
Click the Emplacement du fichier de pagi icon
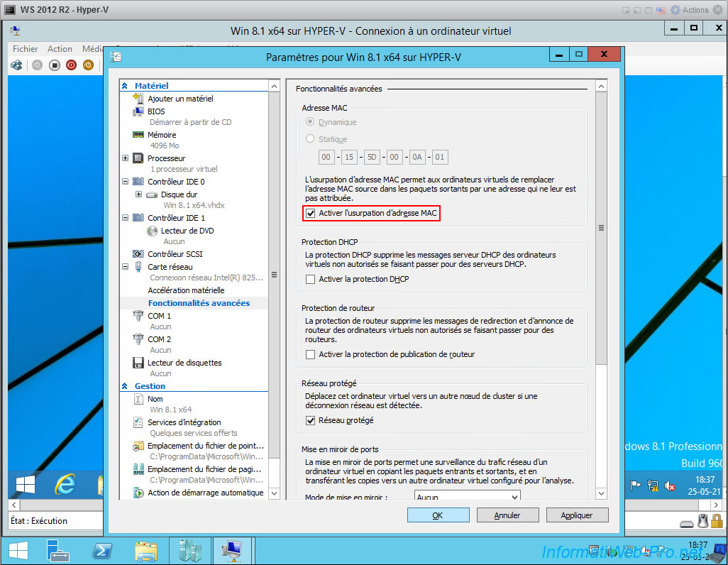[x=138, y=469]
